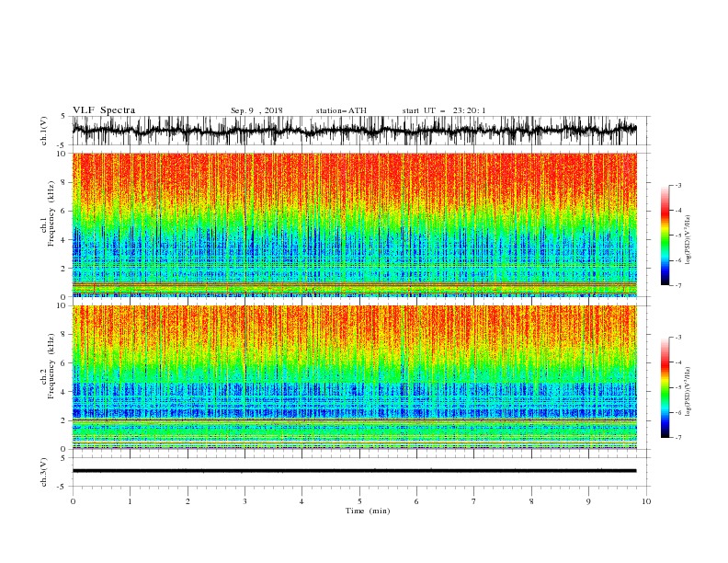Click the 'Time (min)' axis label

pos(368,511)
